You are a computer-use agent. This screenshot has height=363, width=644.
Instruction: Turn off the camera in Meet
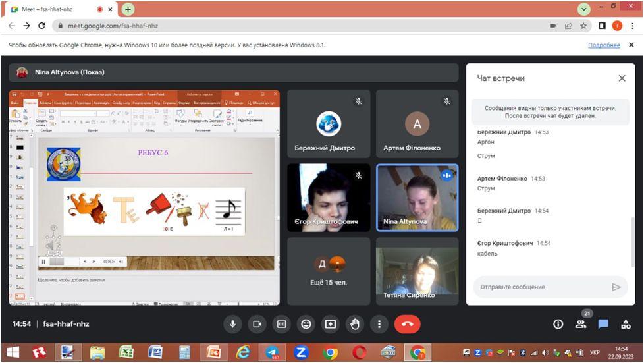(257, 324)
